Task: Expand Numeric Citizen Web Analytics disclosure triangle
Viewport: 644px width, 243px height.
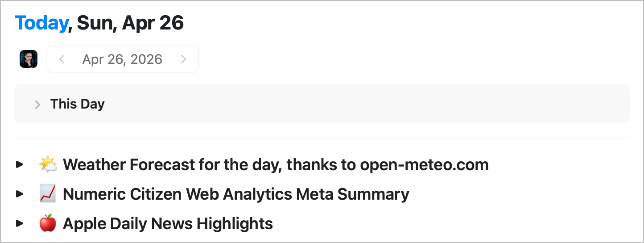Action: (x=20, y=194)
